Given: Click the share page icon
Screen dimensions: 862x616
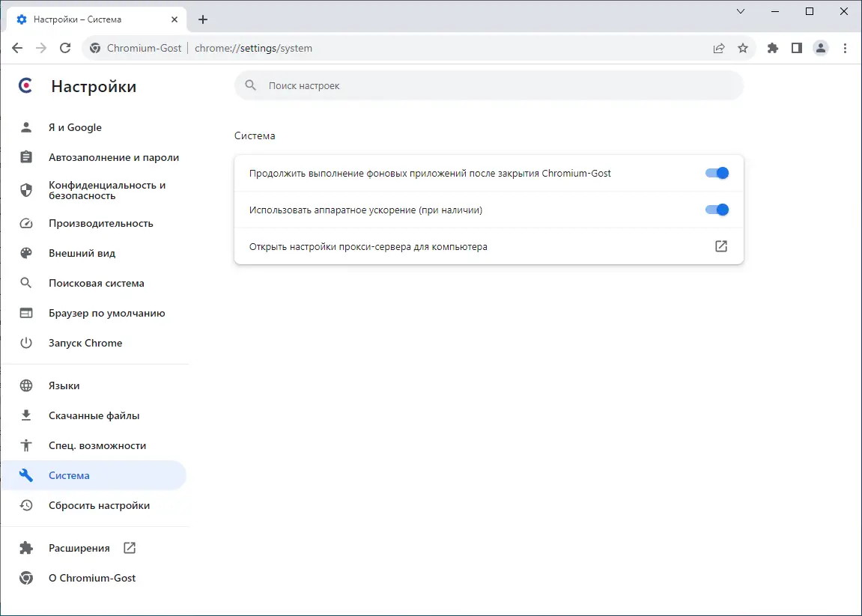Looking at the screenshot, I should coord(719,48).
